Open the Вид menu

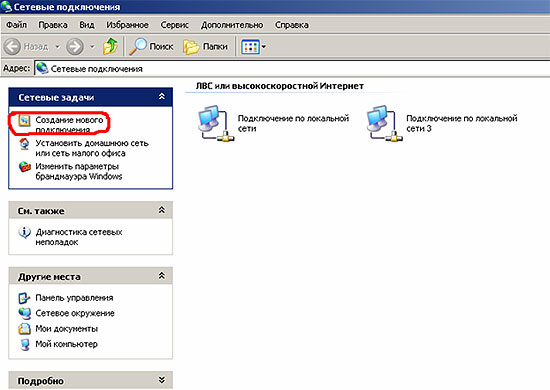pyautogui.click(x=87, y=25)
